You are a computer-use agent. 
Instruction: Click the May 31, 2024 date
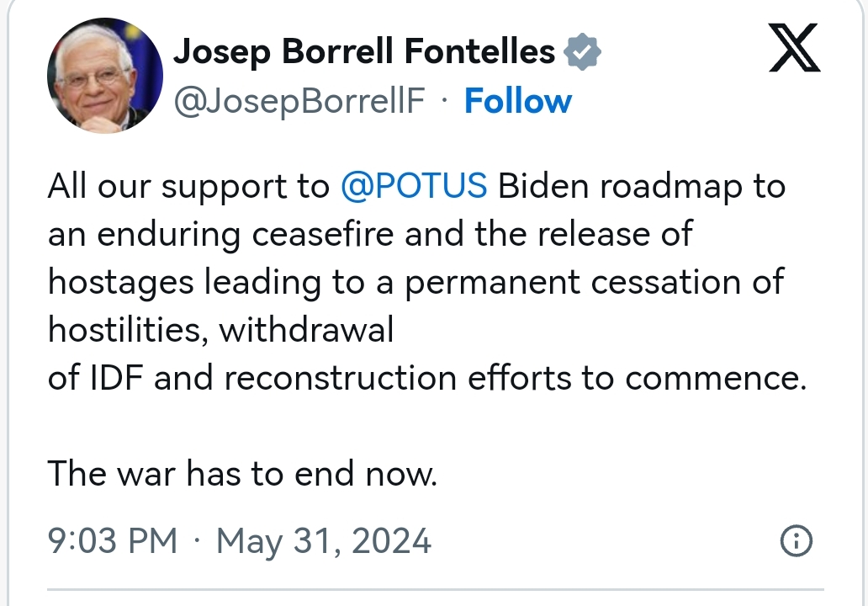pos(324,540)
